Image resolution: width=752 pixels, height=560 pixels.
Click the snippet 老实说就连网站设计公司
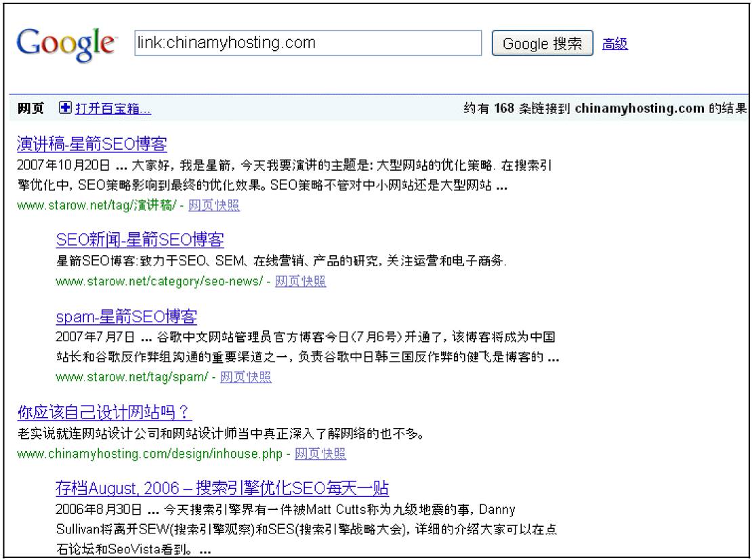coord(221,433)
